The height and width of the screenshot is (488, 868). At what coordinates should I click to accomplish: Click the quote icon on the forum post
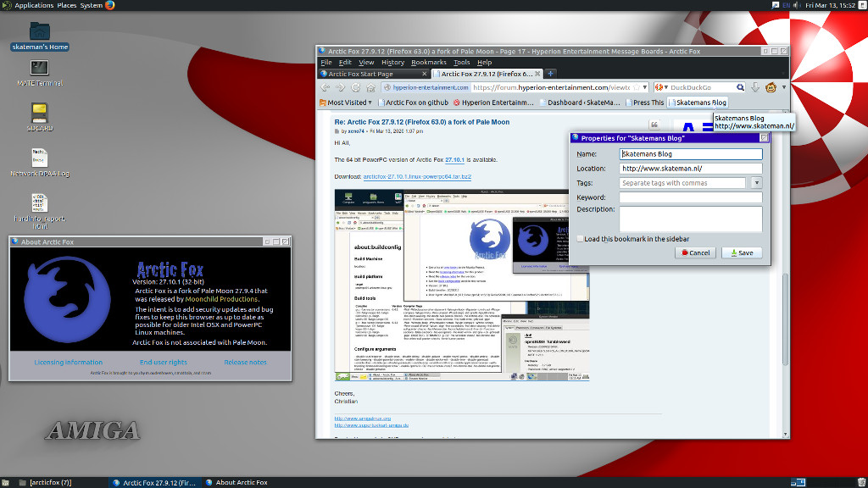point(654,125)
